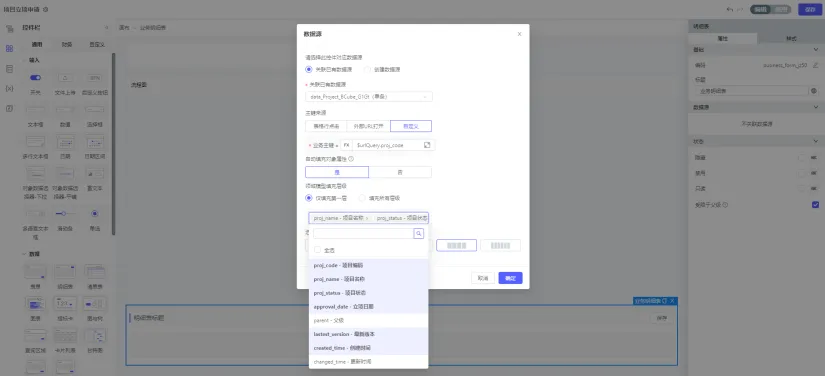Screen dimensions: 825x376
Task: Click the edit pencil icon next to business_form code
Action: [815, 65]
